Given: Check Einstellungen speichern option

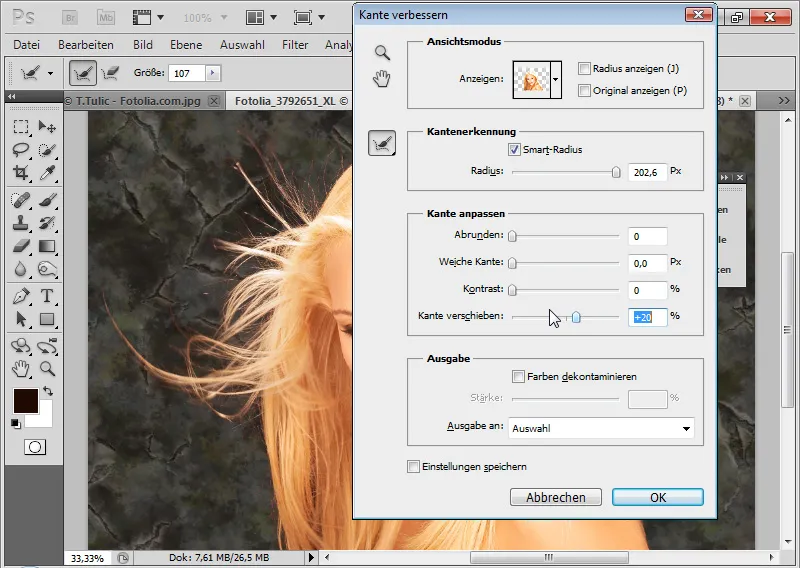Looking at the screenshot, I should point(413,466).
